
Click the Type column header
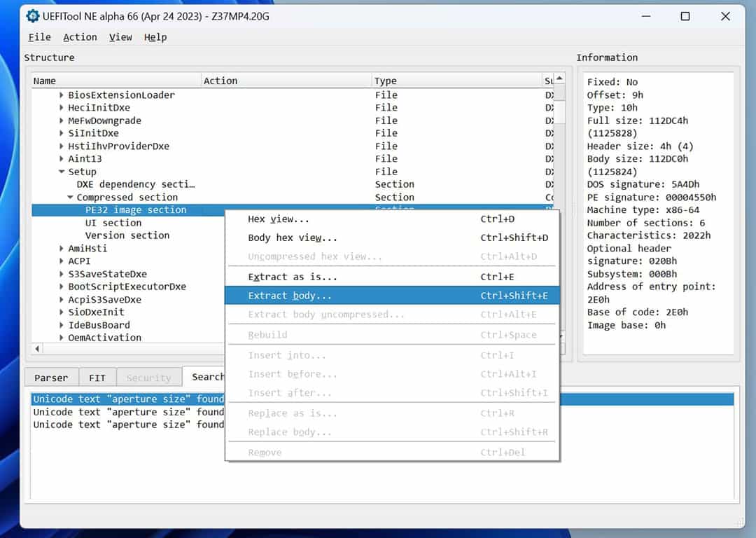pos(385,81)
